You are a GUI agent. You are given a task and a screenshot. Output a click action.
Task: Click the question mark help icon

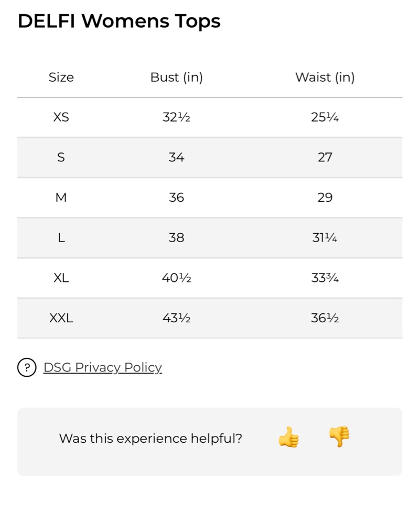click(27, 368)
